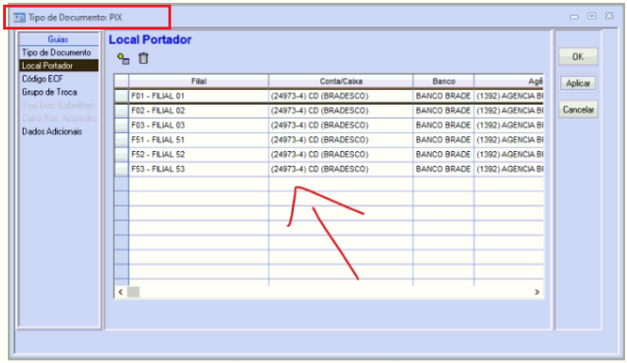Click the window icon beside Tipo de Documento: PIX
The height and width of the screenshot is (363, 627).
(x=19, y=18)
